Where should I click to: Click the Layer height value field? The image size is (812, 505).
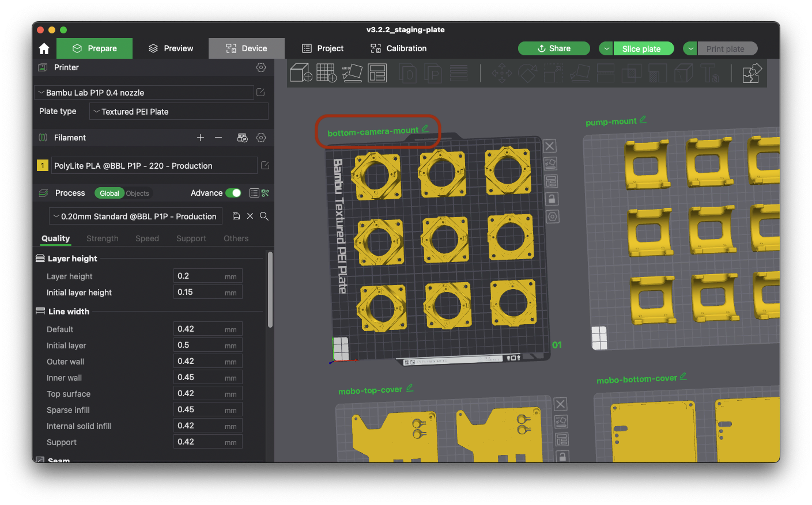pyautogui.click(x=199, y=276)
